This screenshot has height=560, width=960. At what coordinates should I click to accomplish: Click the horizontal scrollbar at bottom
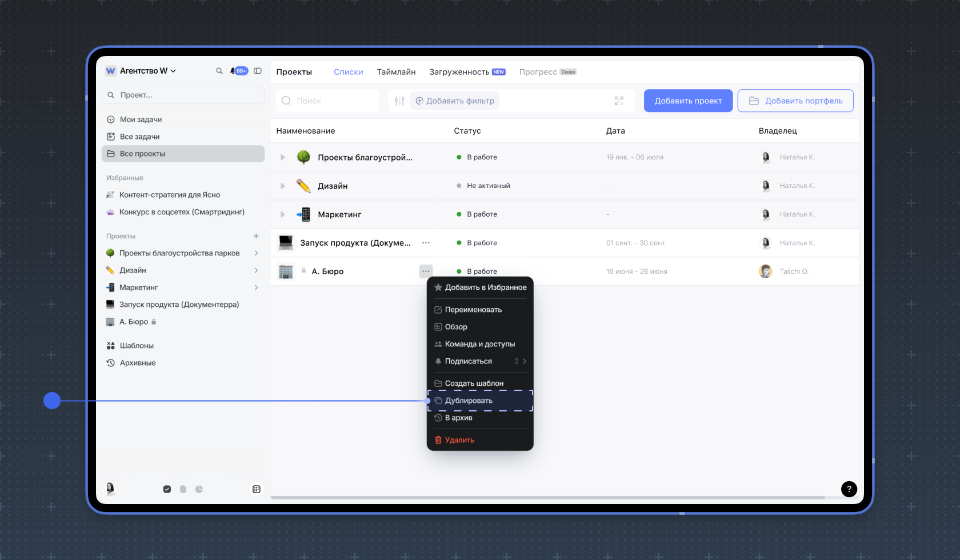tap(547, 498)
